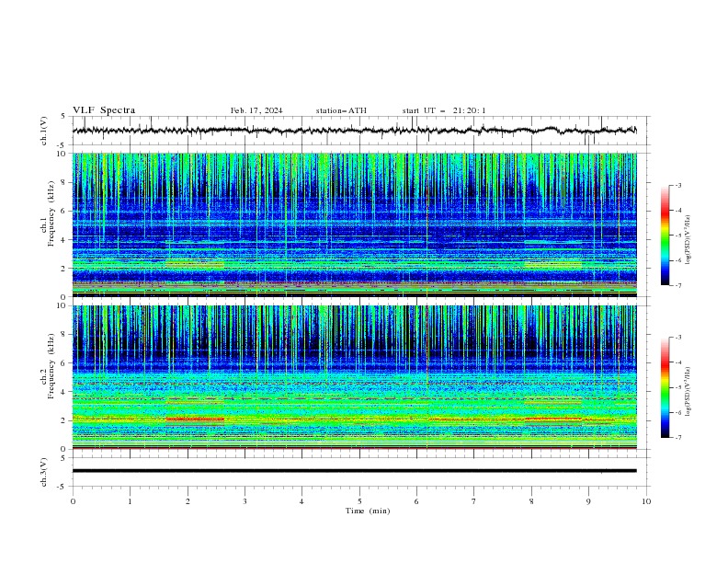Click the ch.1 spectrogram colorbar
728x563 pixels.
665,236
